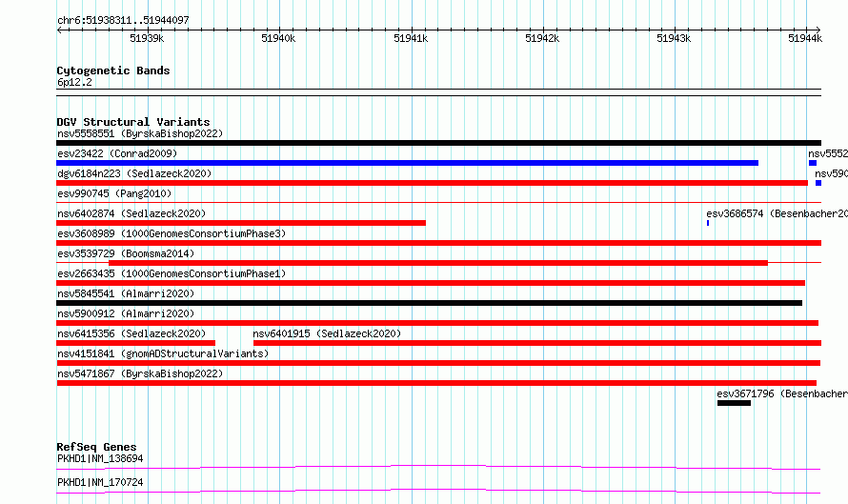Click the tiny blue esv3686574 variant mark
Viewport: 848px width, 504px height.
coord(708,223)
